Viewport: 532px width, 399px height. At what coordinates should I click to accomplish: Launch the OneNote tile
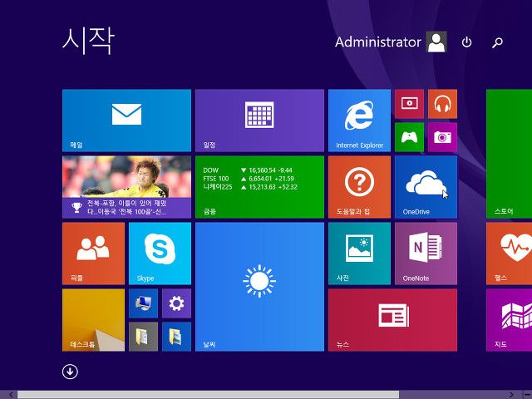point(426,254)
